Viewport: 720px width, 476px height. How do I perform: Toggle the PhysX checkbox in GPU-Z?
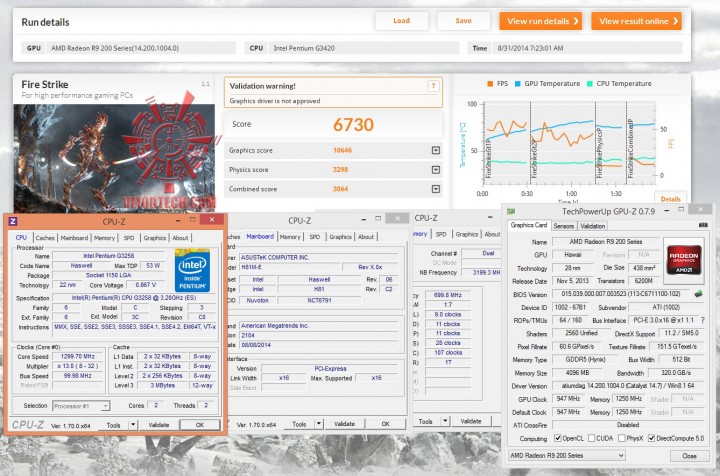click(x=622, y=438)
